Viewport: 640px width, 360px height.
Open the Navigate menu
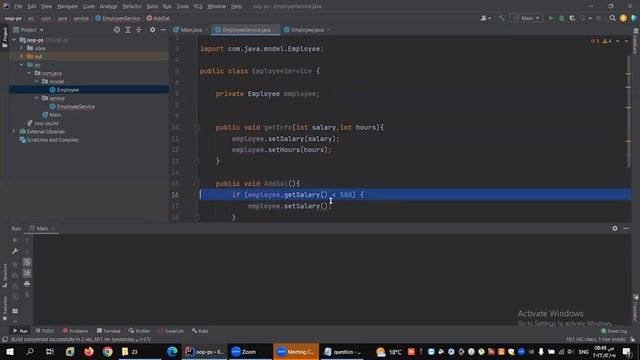click(x=67, y=6)
